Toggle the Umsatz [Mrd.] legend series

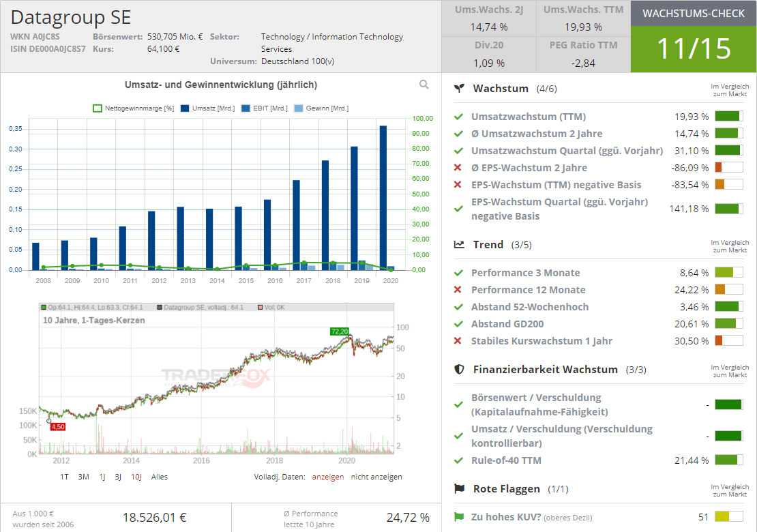click(x=207, y=108)
